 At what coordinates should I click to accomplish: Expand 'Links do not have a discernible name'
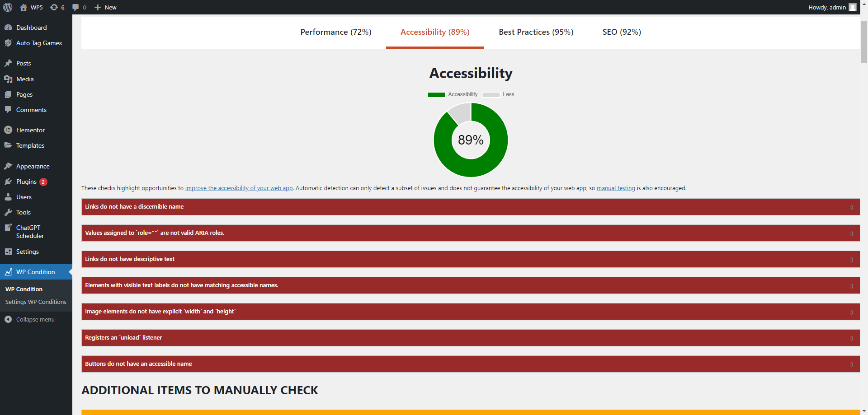click(471, 207)
